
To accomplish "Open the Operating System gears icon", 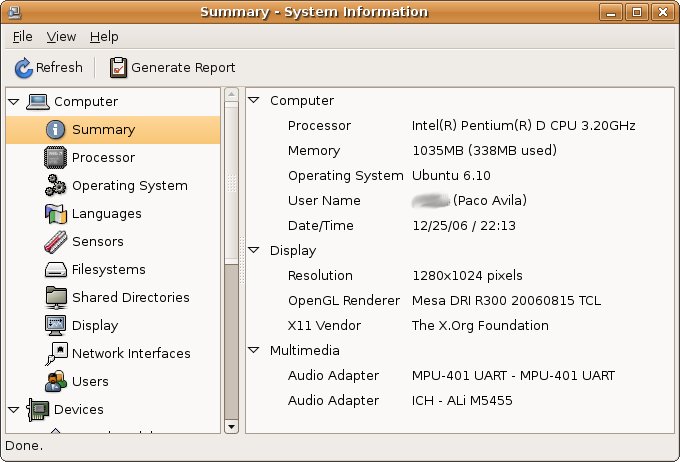I will click(x=56, y=186).
